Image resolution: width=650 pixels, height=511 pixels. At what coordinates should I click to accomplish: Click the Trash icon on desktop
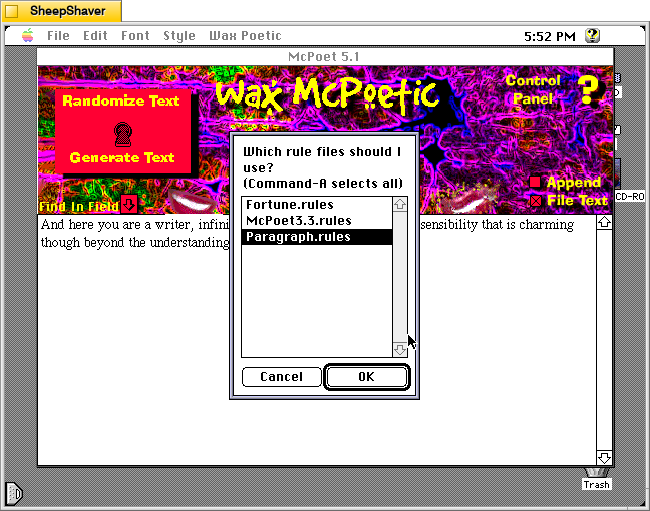596,478
